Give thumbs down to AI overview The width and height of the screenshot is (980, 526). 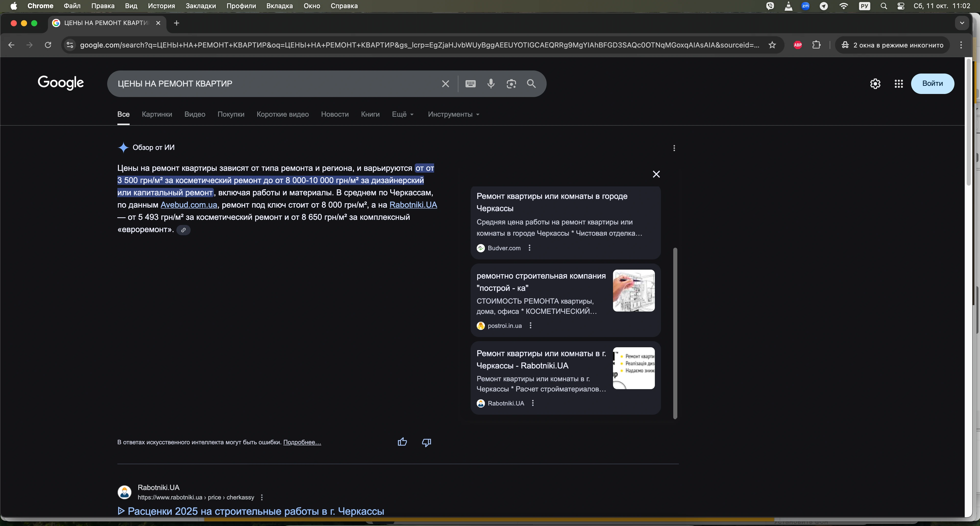(x=426, y=442)
